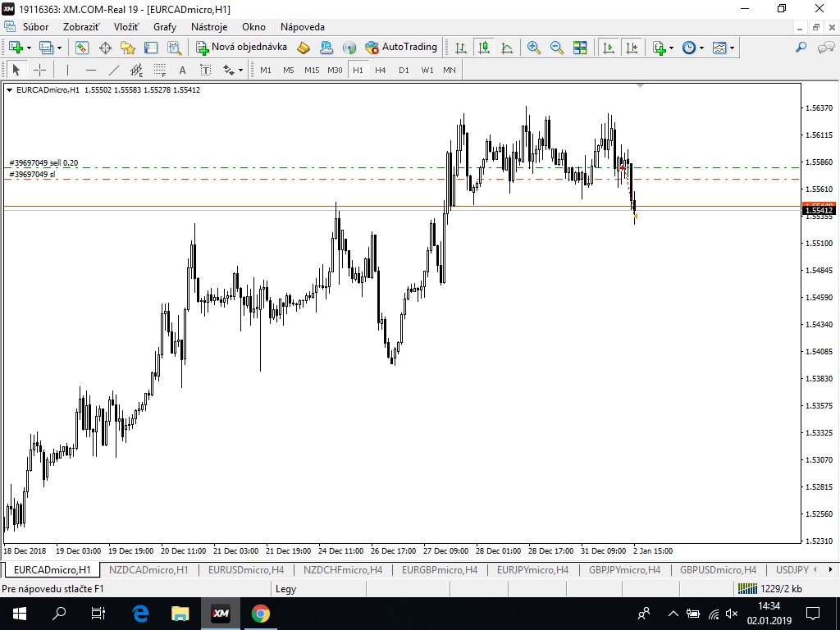Click the Zoom In magnifier icon
This screenshot has width=840, height=630.
(534, 48)
